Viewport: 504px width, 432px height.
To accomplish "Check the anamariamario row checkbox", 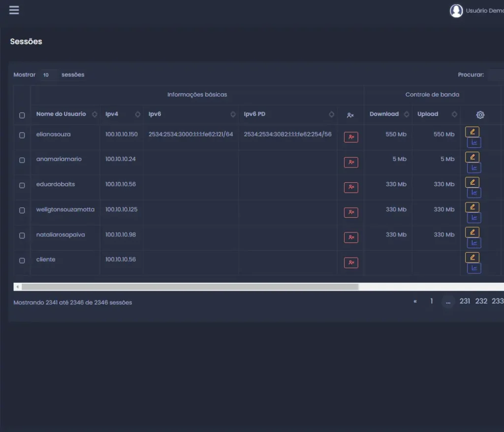I will click(x=22, y=160).
